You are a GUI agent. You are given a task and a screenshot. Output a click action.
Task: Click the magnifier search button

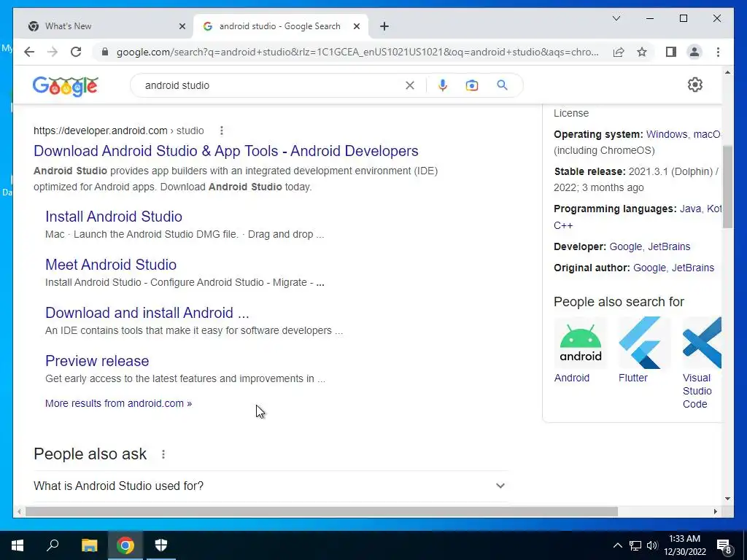click(x=502, y=85)
